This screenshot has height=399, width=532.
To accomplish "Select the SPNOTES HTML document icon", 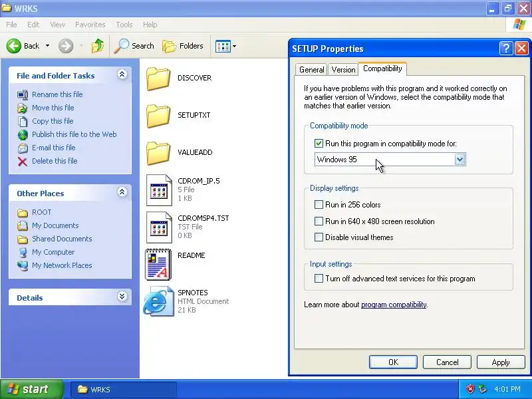I will click(158, 301).
